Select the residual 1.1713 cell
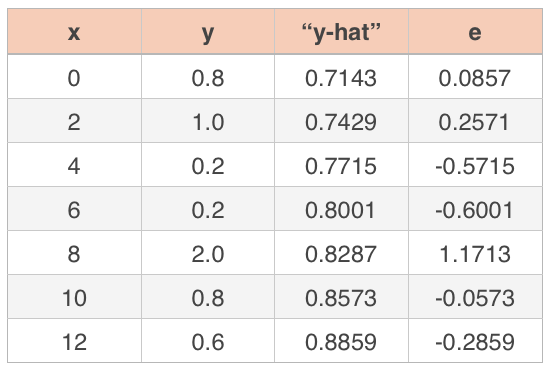 [475, 253]
